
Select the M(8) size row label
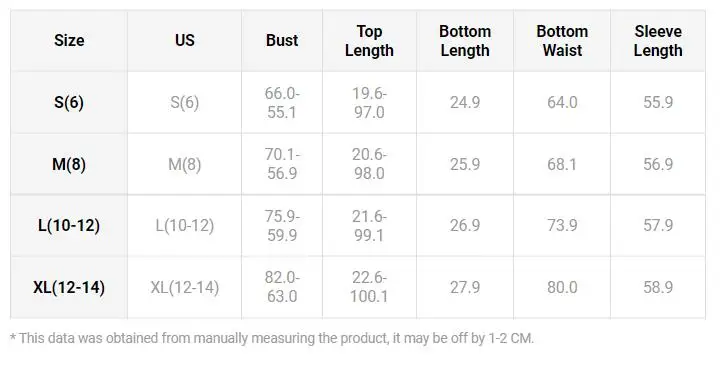(x=69, y=164)
